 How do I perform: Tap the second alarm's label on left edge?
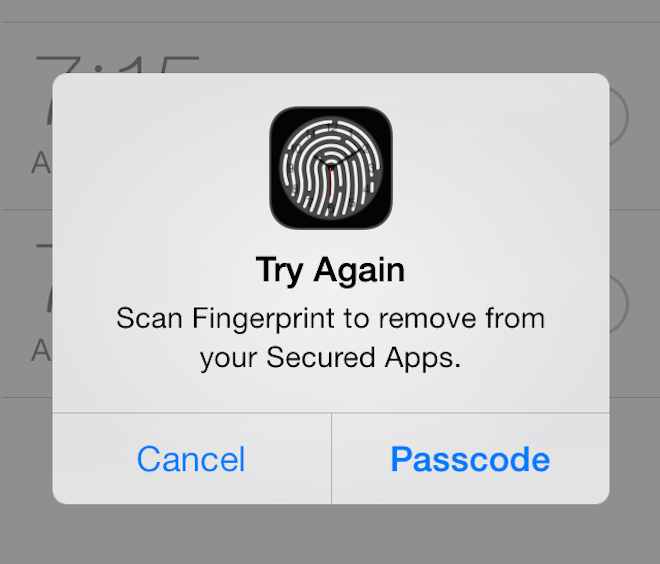click(x=41, y=350)
